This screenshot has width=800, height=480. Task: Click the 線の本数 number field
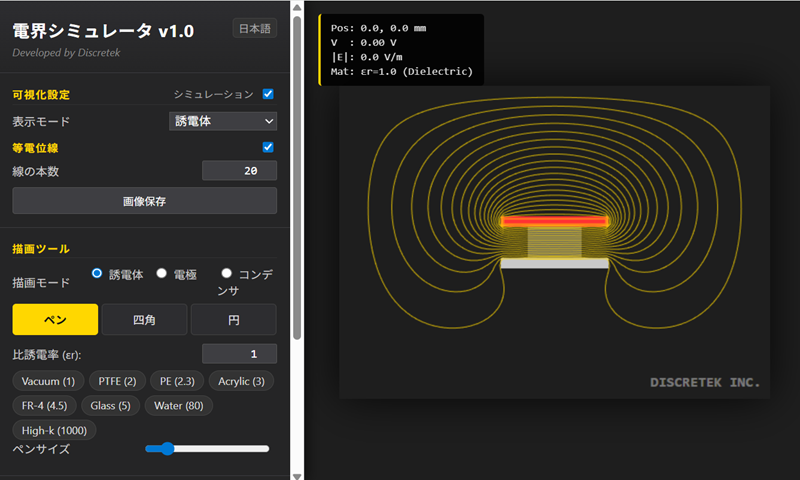[239, 171]
